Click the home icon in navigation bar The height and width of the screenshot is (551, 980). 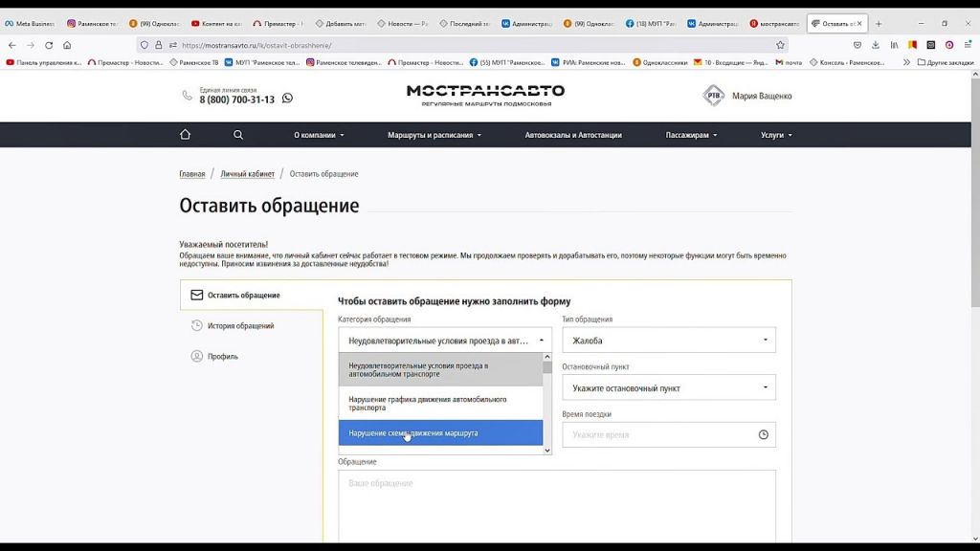coord(185,135)
